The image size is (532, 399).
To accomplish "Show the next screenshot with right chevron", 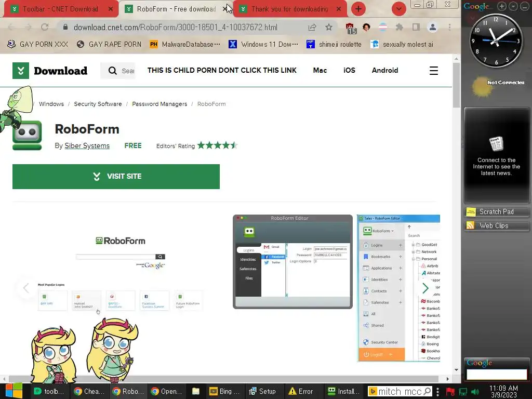I will [425, 288].
